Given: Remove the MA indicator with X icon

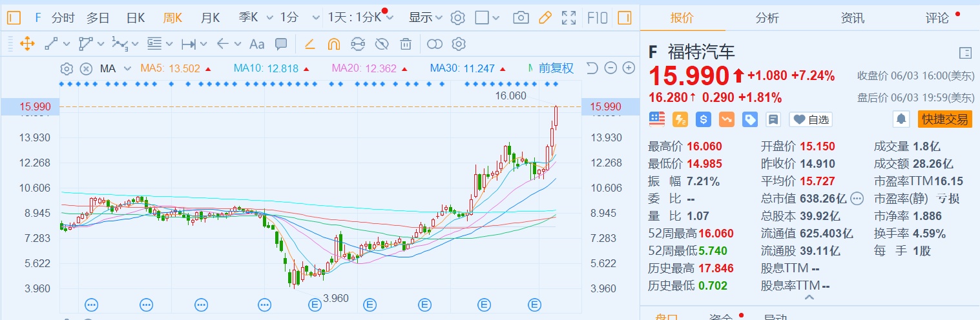Looking at the screenshot, I should pos(86,68).
